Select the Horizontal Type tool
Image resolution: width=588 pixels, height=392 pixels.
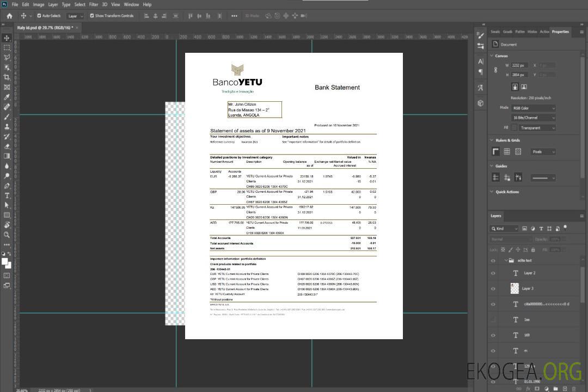point(7,195)
